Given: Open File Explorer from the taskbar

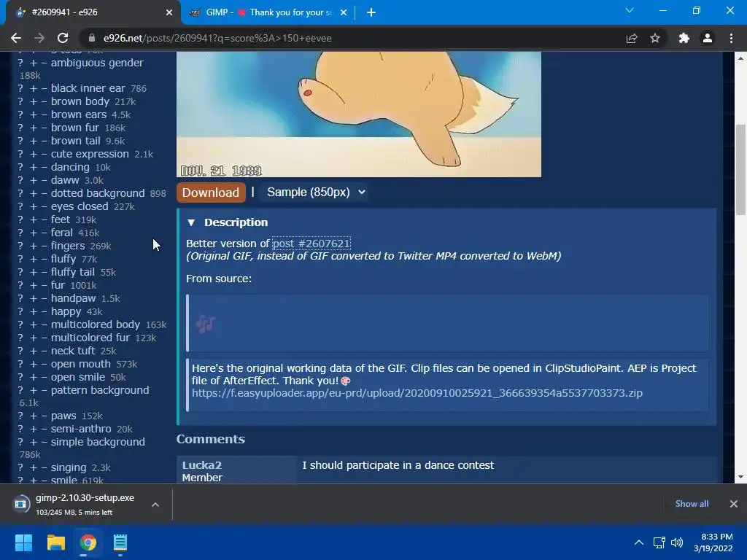Looking at the screenshot, I should click(55, 542).
